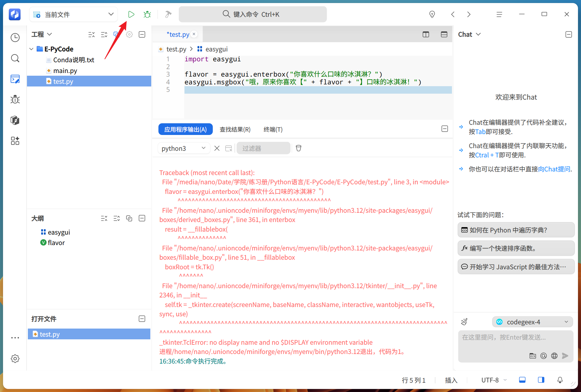
Task: Open the search sidebar magnifier icon
Action: [x=15, y=58]
